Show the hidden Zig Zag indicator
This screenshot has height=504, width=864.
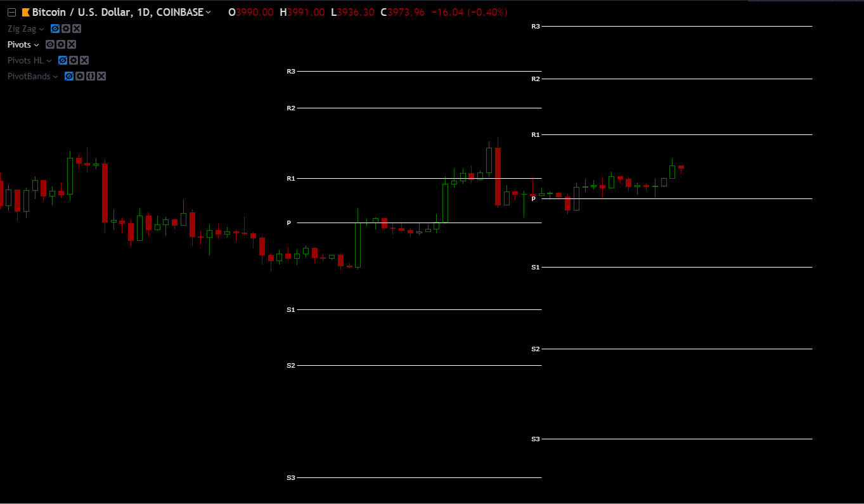(x=55, y=29)
